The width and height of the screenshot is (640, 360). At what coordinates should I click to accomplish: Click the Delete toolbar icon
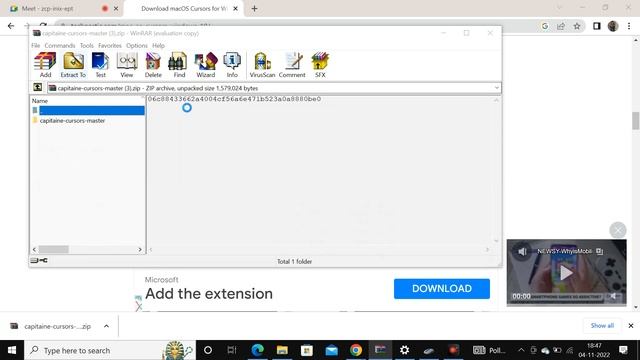point(153,65)
